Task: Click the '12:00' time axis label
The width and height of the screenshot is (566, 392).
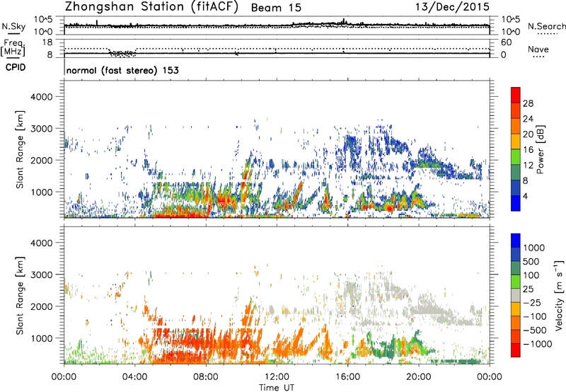Action: pos(277,377)
